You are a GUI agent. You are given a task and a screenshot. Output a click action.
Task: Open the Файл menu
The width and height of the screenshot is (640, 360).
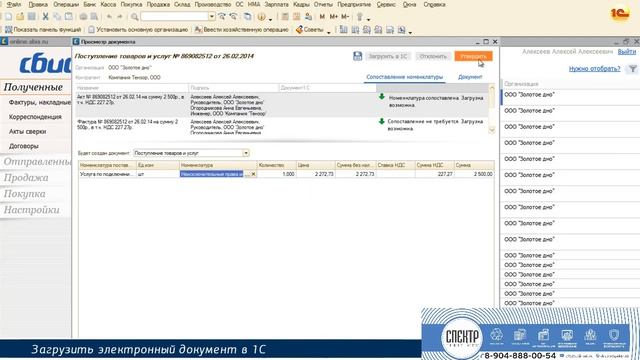[14, 4]
